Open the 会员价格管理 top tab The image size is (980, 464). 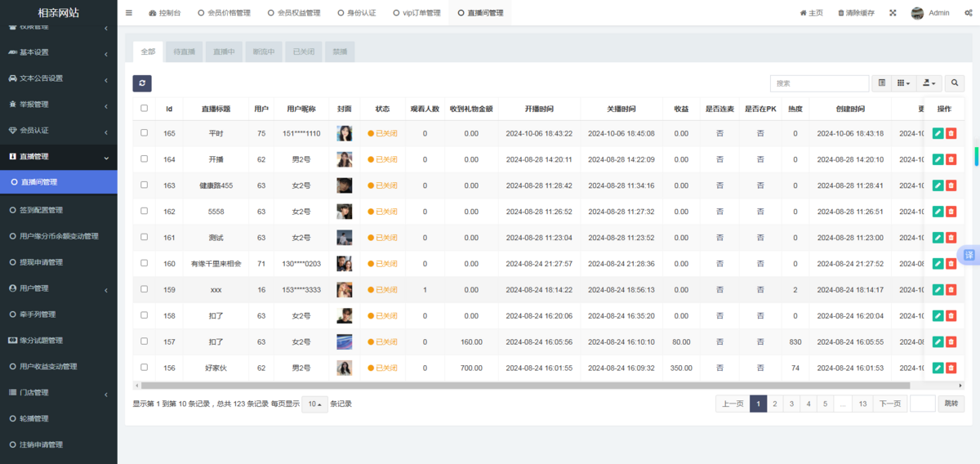click(x=224, y=13)
